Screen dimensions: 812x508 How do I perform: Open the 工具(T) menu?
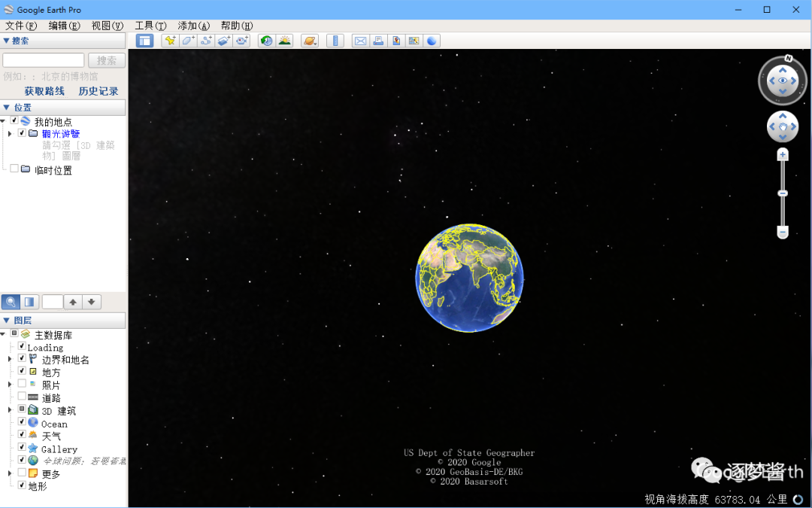pyautogui.click(x=150, y=26)
